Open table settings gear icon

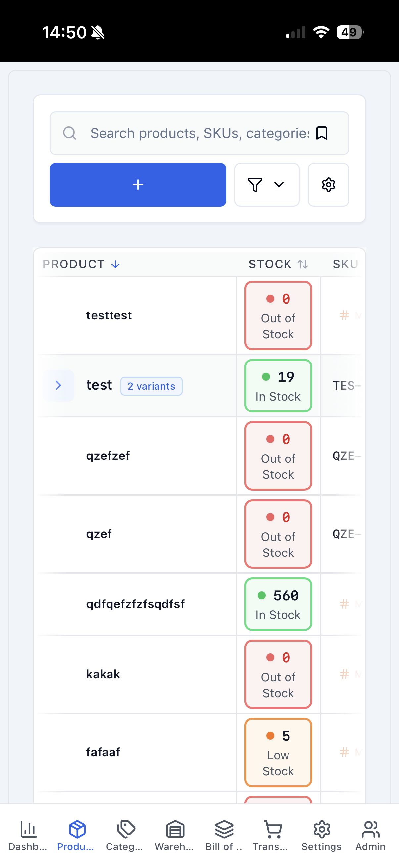click(328, 185)
